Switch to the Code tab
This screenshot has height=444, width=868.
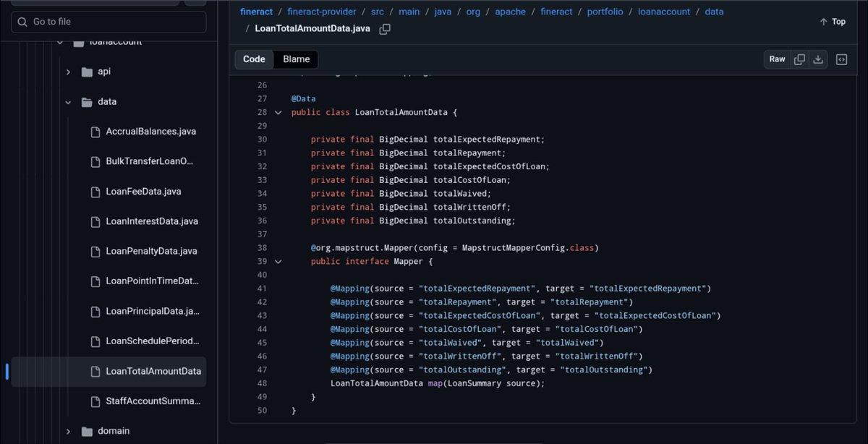(x=254, y=59)
